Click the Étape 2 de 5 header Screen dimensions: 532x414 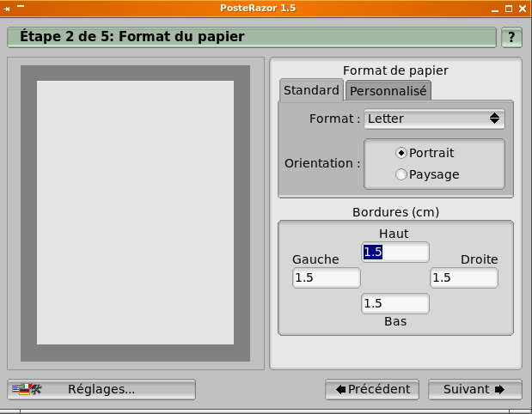tap(252, 37)
